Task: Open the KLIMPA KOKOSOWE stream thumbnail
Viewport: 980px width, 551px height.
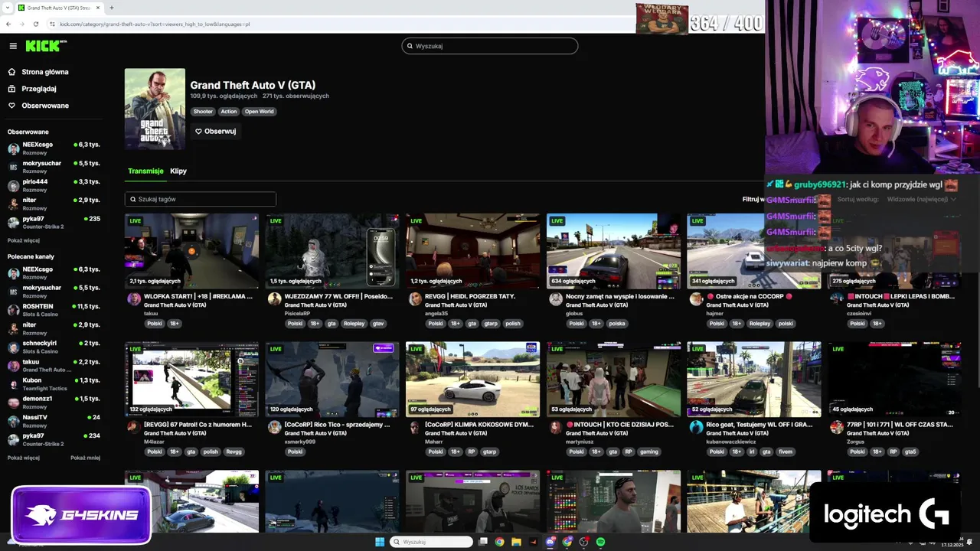Action: 472,380
